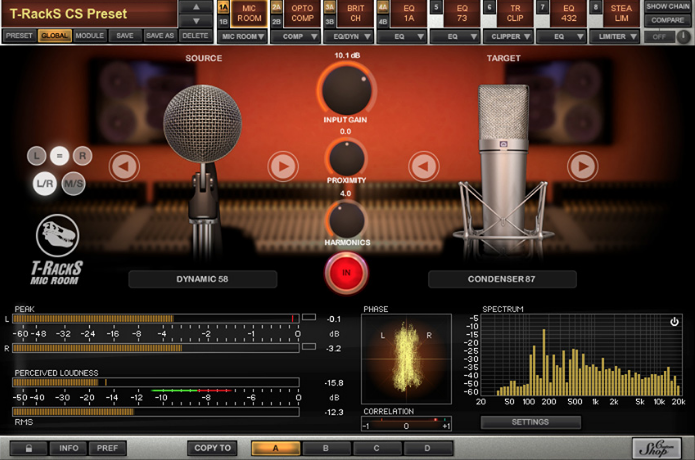Viewport: 695px width, 460px height.
Task: Switch to GLOBAL tab
Action: [55, 35]
